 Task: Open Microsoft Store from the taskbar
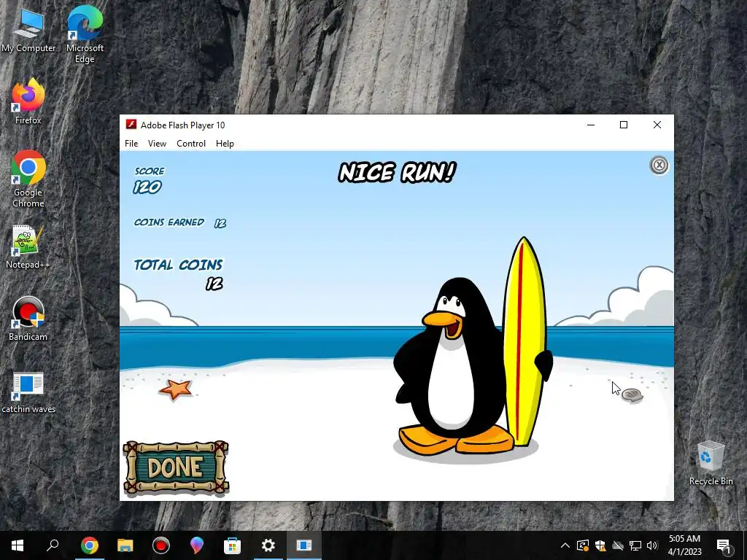pyautogui.click(x=233, y=545)
